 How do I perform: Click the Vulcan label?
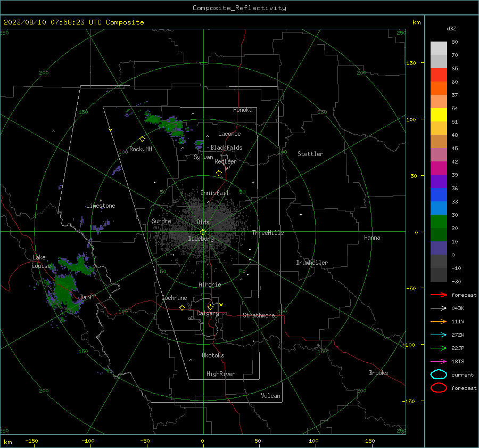coord(271,396)
